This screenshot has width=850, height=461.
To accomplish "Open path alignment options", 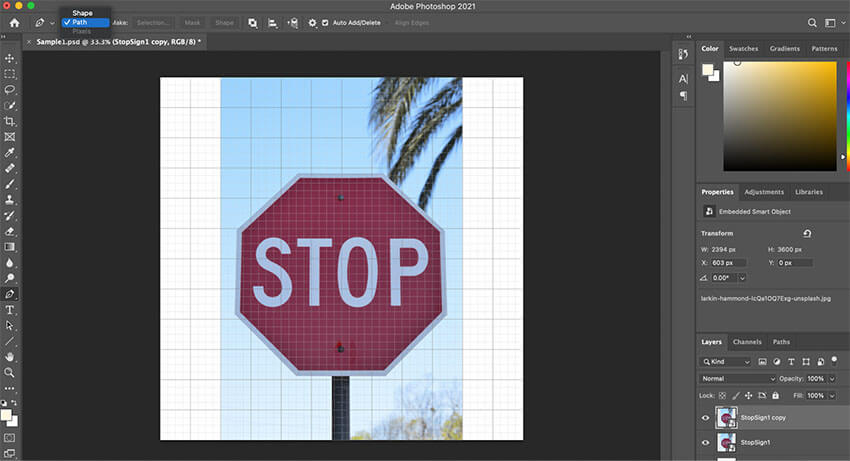I will pyautogui.click(x=273, y=23).
